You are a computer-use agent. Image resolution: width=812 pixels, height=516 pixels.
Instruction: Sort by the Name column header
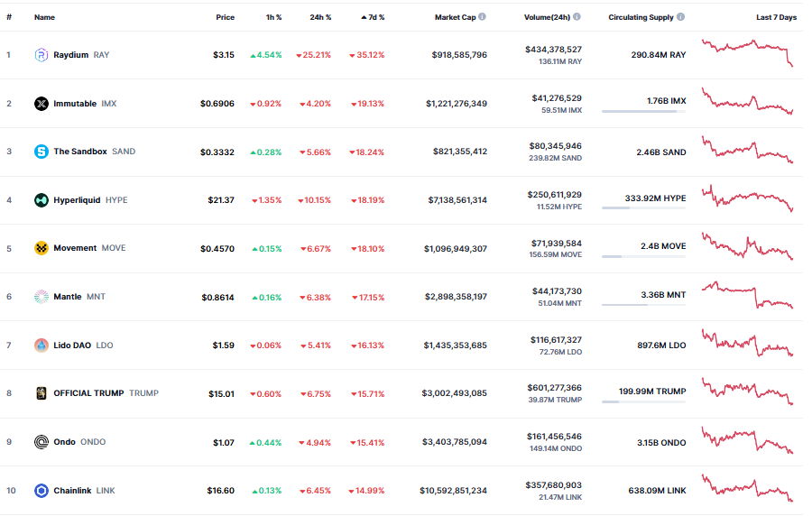44,18
